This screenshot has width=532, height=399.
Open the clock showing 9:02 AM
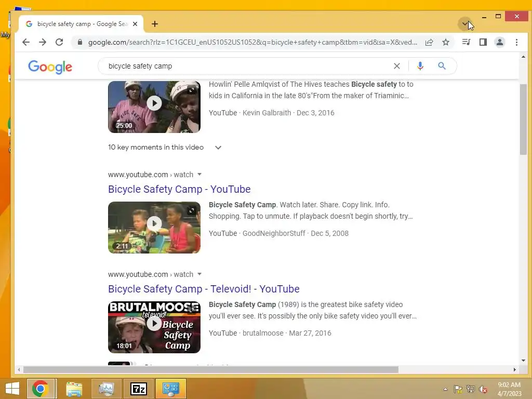click(x=509, y=389)
